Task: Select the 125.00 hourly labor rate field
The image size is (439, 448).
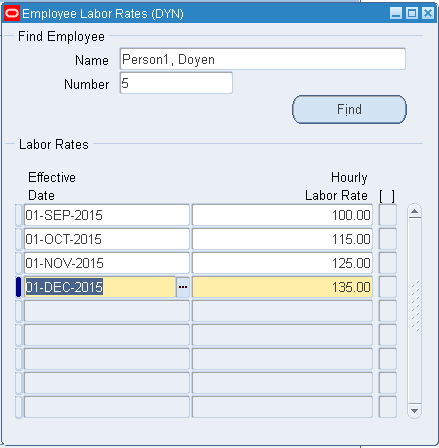Action: 282,263
